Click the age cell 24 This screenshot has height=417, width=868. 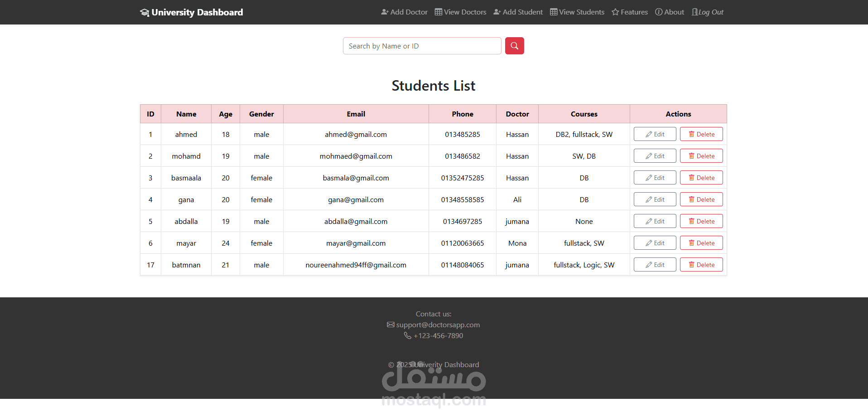click(x=226, y=243)
